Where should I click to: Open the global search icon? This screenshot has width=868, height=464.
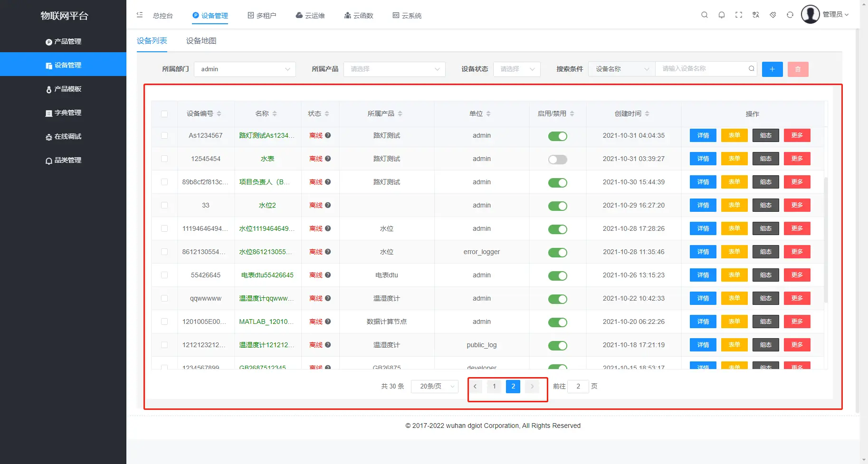pos(704,15)
